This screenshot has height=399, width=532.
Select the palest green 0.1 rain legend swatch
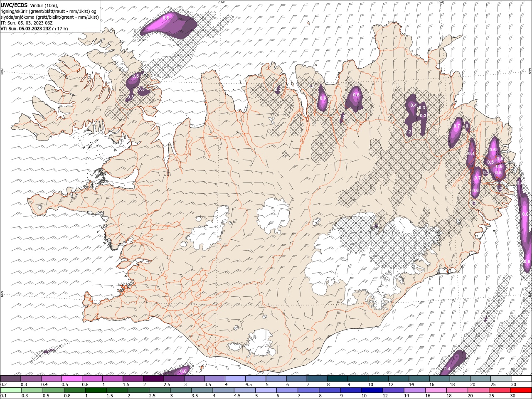[x=11, y=390]
